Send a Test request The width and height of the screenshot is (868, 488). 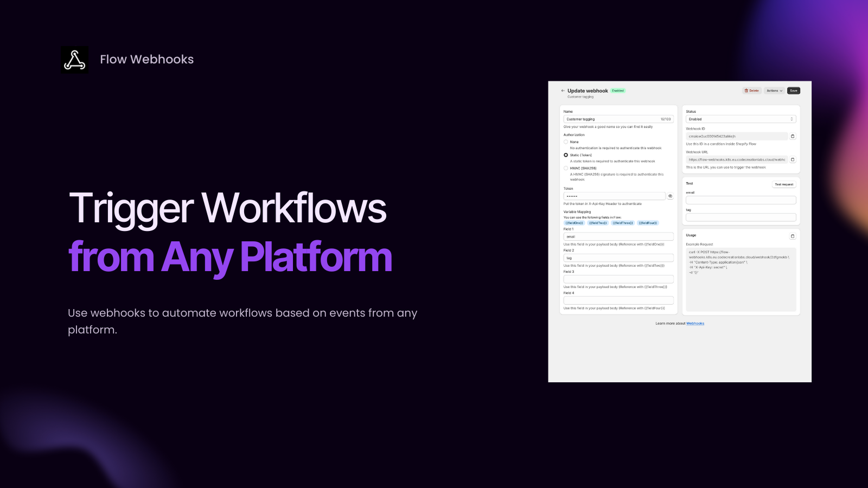pyautogui.click(x=784, y=184)
